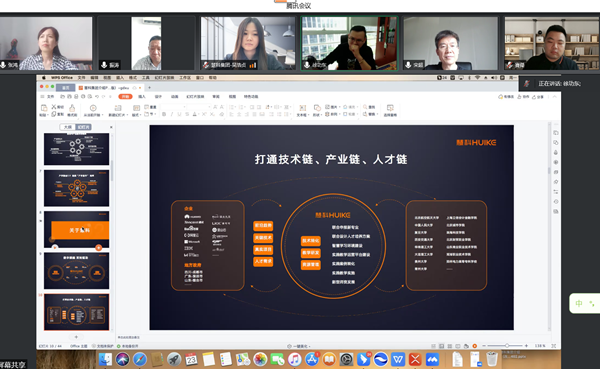Toggle Underline formatting button
This screenshot has width=600, height=369.
(x=179, y=114)
